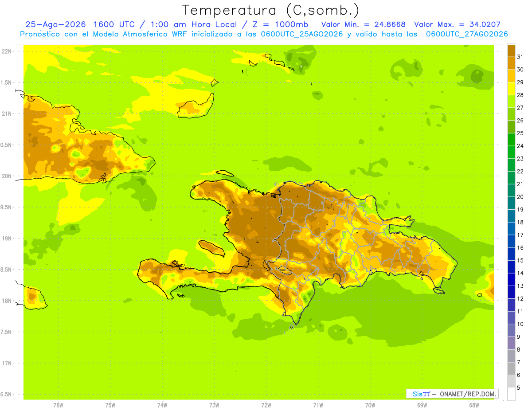Click the '22N' latitude axis label
532x411 pixels.
pos(6,51)
